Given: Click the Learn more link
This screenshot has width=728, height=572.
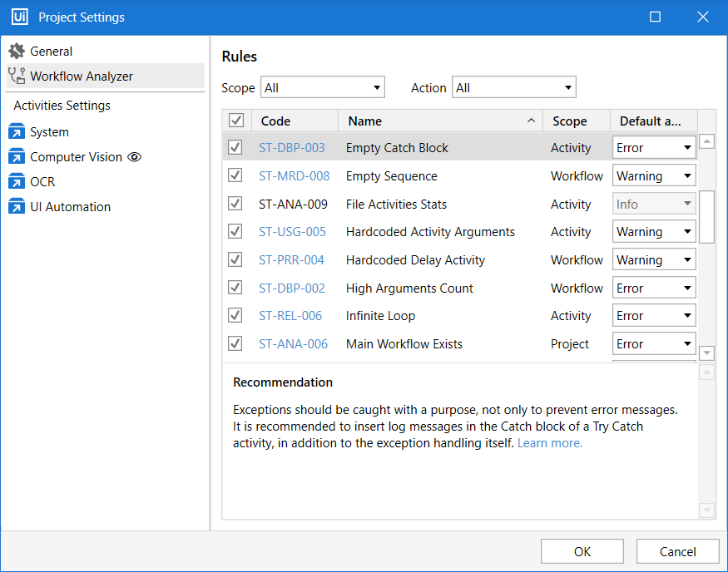Looking at the screenshot, I should (x=549, y=443).
